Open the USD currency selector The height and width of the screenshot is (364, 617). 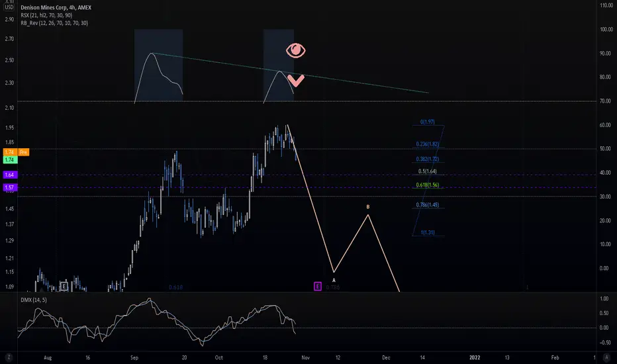tap(9, 7)
